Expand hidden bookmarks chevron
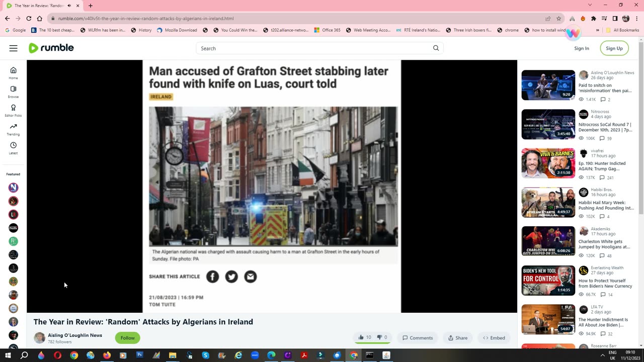 pyautogui.click(x=598, y=30)
